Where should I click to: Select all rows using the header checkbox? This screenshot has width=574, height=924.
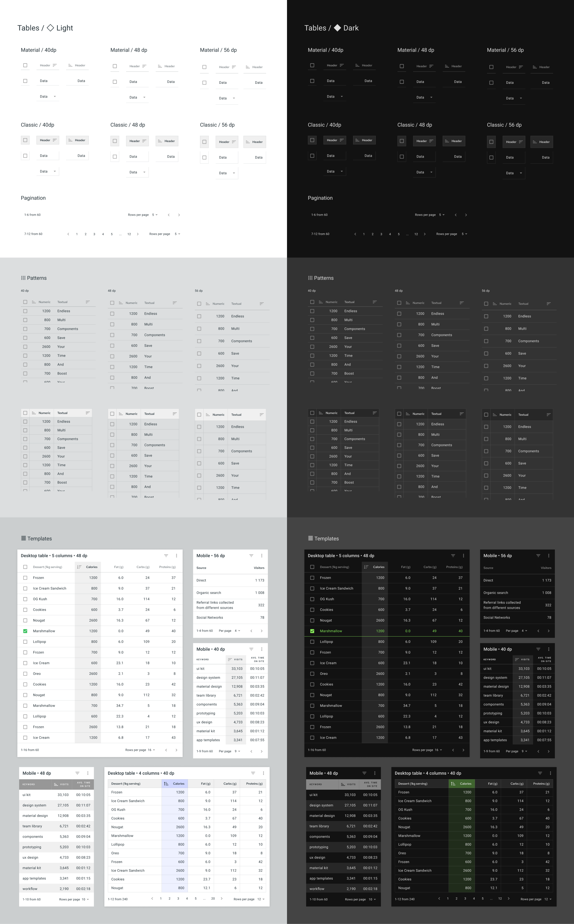pos(25,567)
